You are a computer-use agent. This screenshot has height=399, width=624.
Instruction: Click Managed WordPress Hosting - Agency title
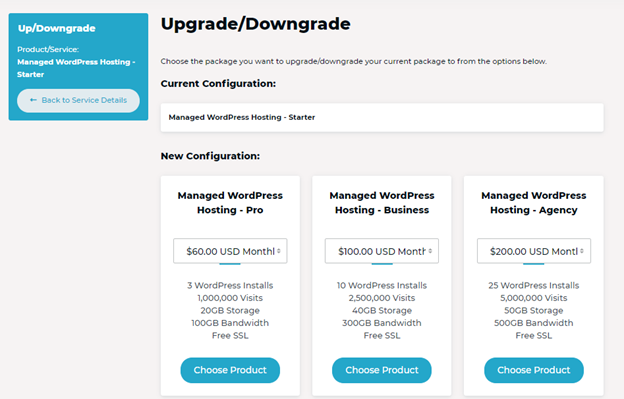pyautogui.click(x=534, y=202)
